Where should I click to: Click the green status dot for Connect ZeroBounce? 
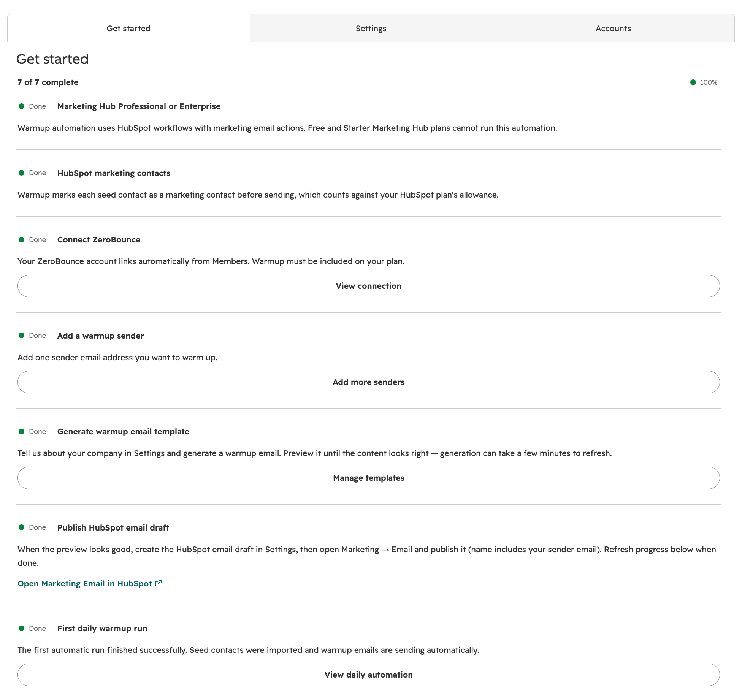click(22, 240)
